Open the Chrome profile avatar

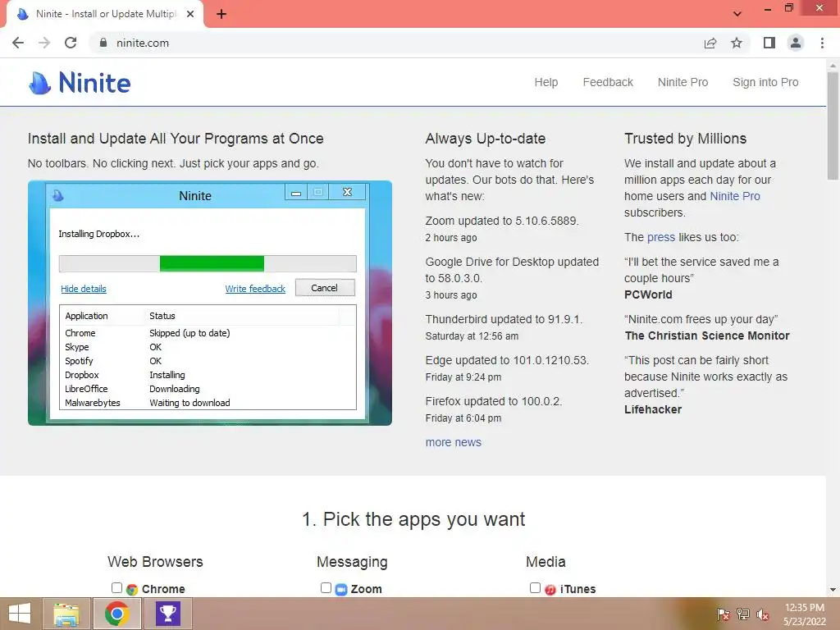[796, 43]
